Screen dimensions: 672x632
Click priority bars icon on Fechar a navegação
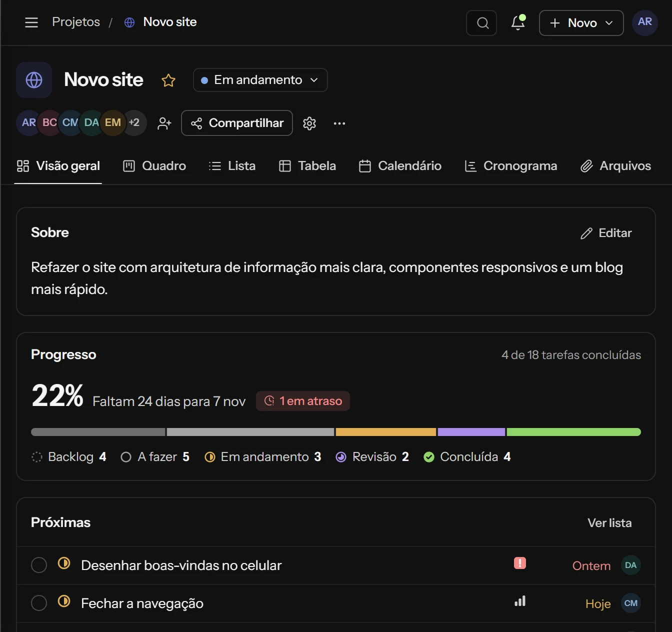[520, 601]
